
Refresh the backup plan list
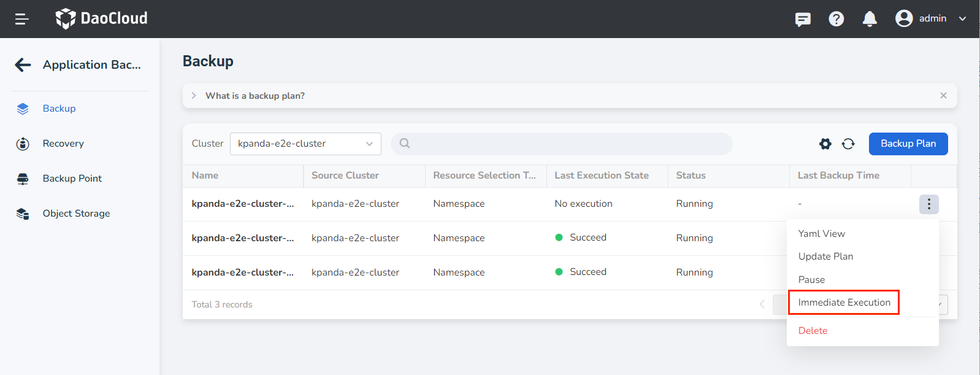pos(848,144)
